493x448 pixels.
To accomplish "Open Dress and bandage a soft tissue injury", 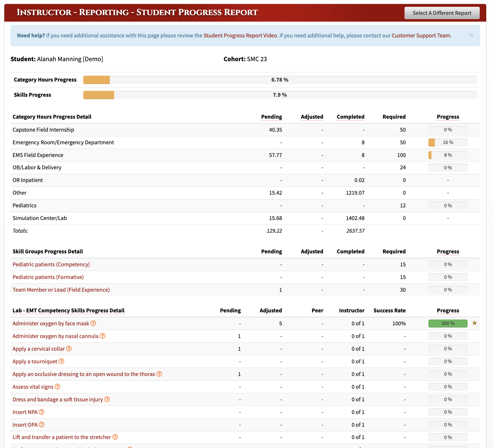I will (58, 399).
